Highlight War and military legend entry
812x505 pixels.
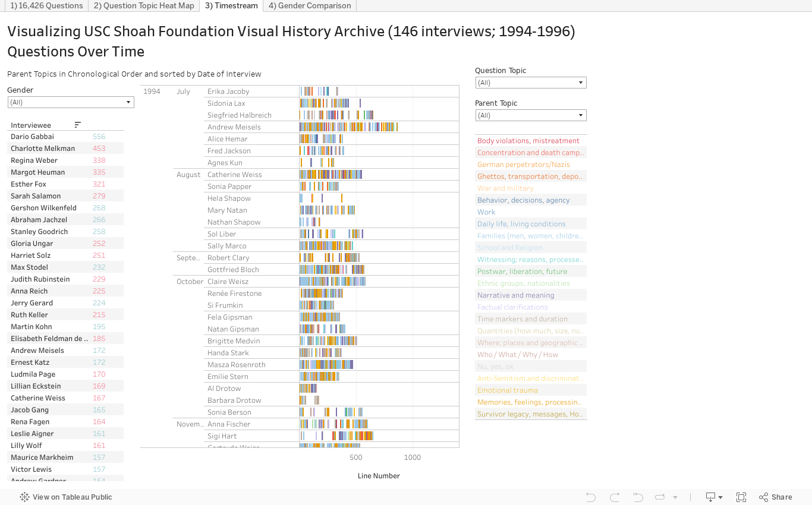pos(531,188)
